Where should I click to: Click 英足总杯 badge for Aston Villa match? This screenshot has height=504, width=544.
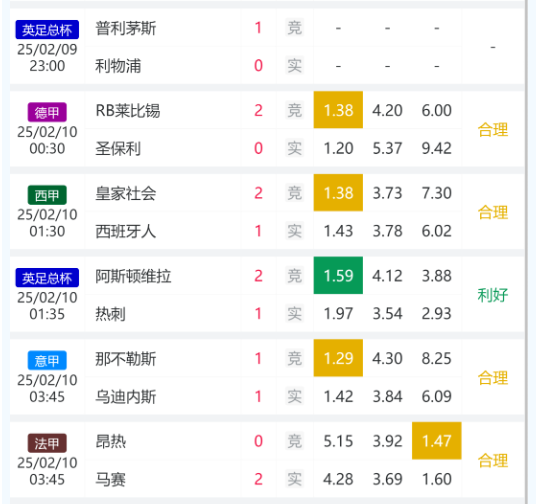[x=47, y=277]
